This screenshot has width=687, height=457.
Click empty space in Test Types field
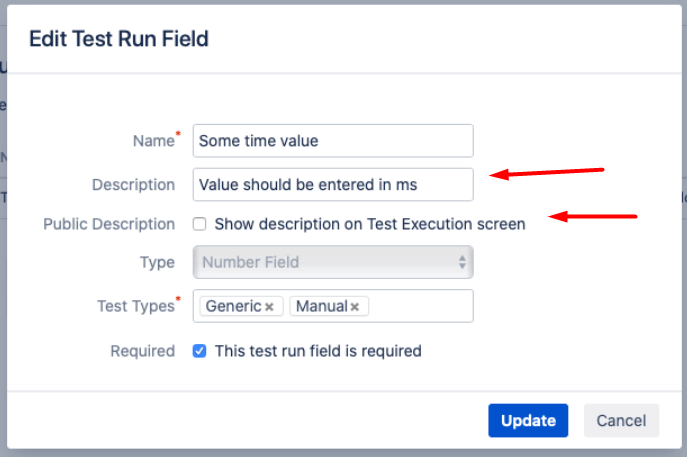click(420, 307)
